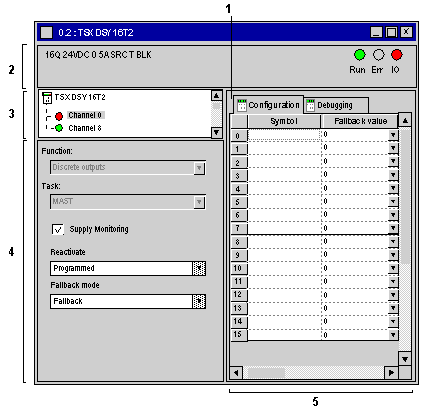The width and height of the screenshot is (440, 410).
Task: Click the table's horizontal scrollbar right arrow
Action: [x=391, y=373]
